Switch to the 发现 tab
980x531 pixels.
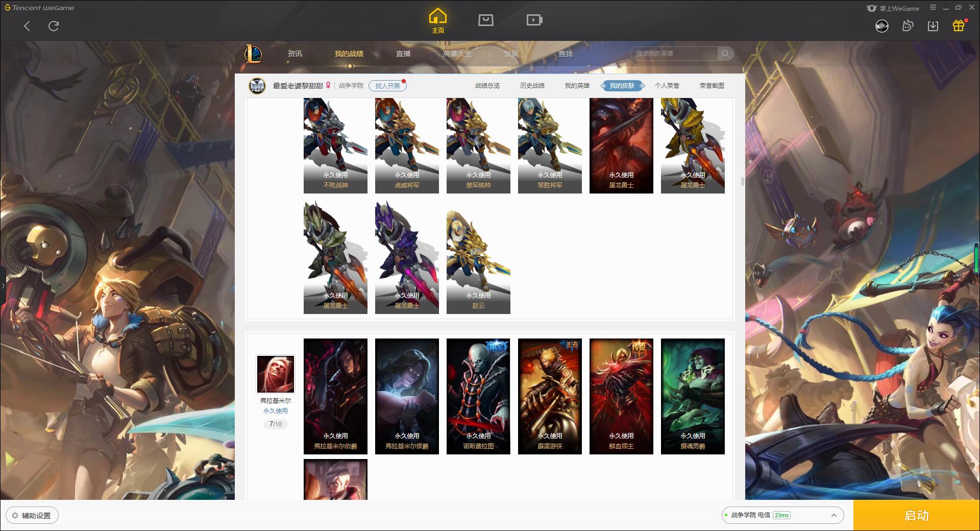click(x=511, y=54)
